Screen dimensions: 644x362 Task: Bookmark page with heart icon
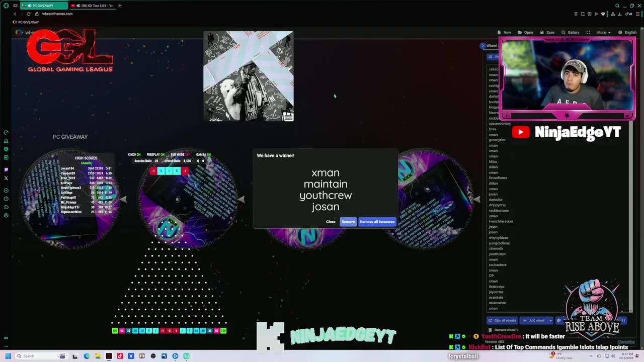tap(603, 14)
